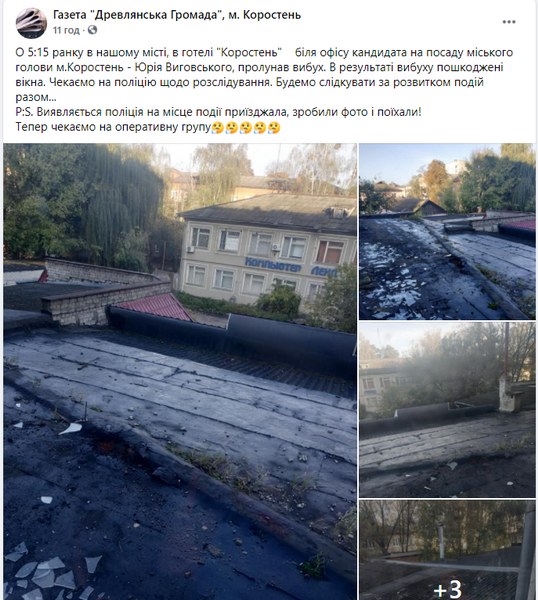Open the large rooftop photo
Screen dimensions: 538x600
(180, 372)
